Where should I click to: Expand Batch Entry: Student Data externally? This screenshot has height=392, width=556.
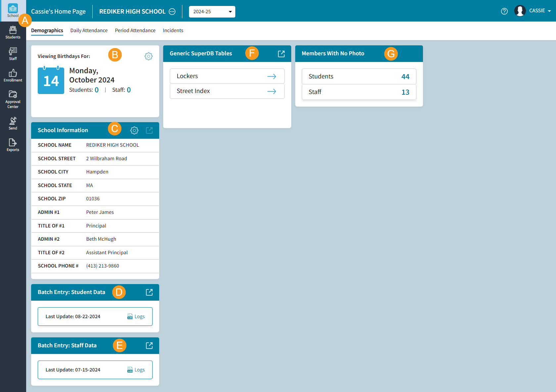149,292
